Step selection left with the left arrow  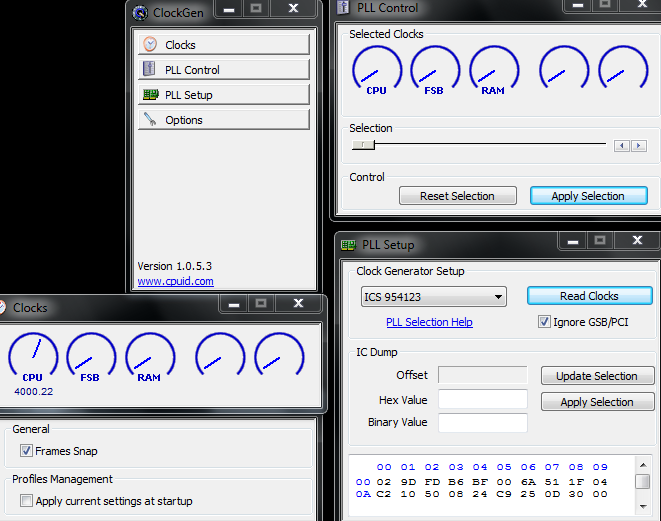pos(622,146)
